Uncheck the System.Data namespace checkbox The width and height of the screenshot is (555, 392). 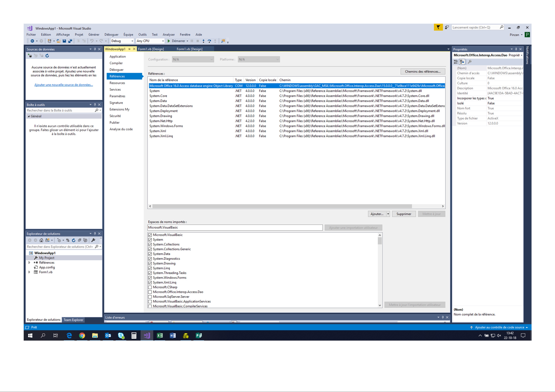point(150,254)
